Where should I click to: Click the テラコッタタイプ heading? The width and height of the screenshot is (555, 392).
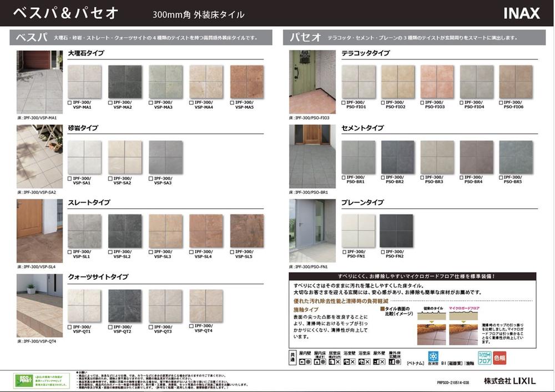(x=365, y=53)
